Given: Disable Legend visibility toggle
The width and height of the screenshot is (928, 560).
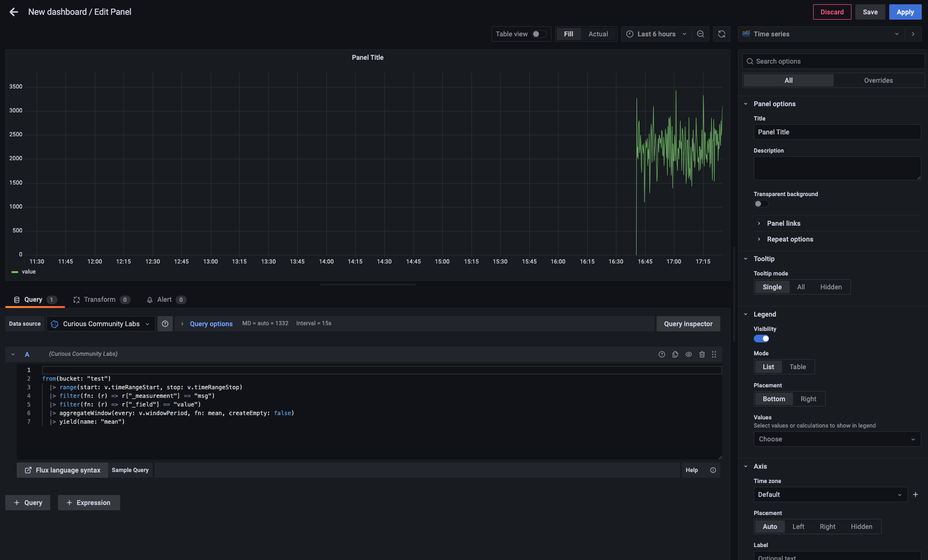Looking at the screenshot, I should 761,339.
